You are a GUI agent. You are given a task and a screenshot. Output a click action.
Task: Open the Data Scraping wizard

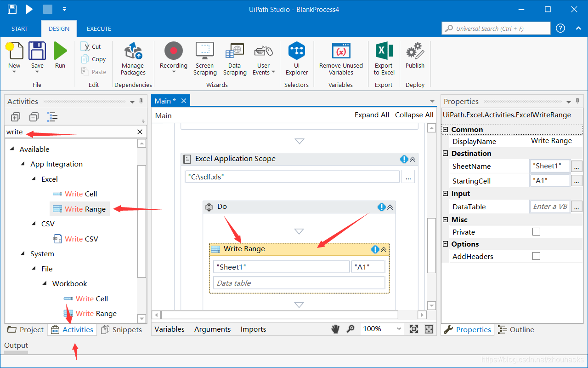tap(235, 58)
